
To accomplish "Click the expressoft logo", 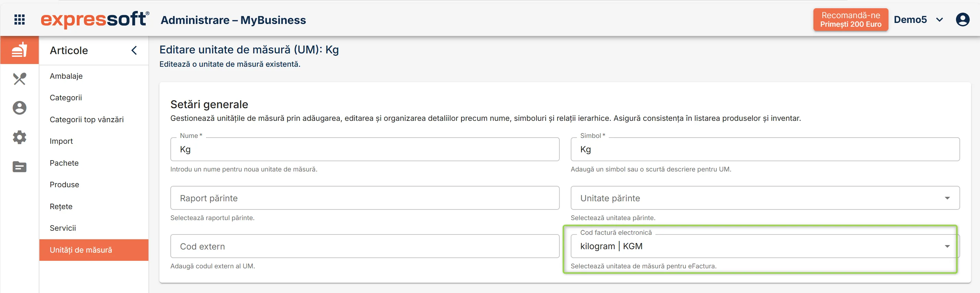I will [95, 20].
